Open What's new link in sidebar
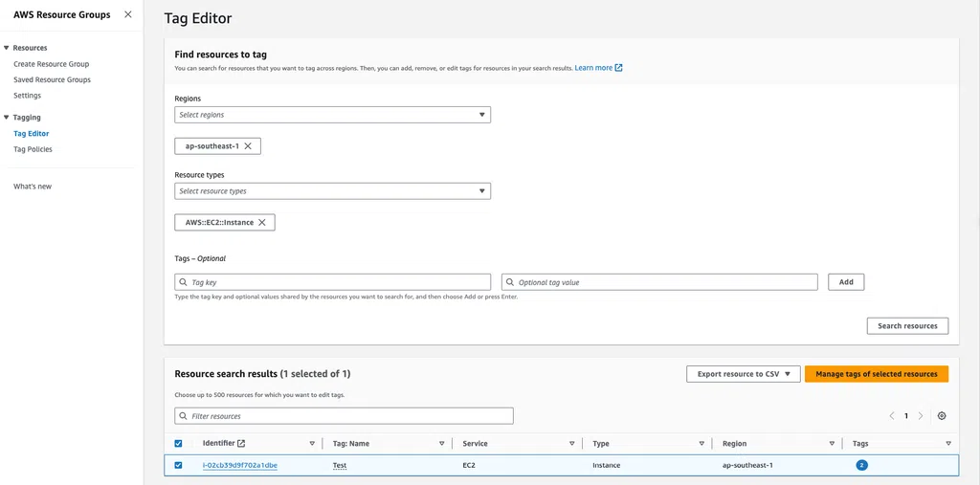 coord(33,187)
